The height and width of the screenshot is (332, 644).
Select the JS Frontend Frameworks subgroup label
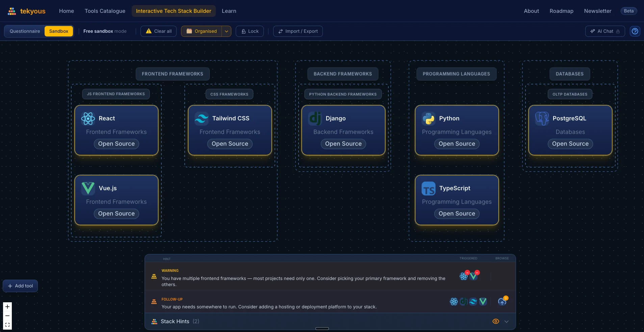tap(116, 94)
